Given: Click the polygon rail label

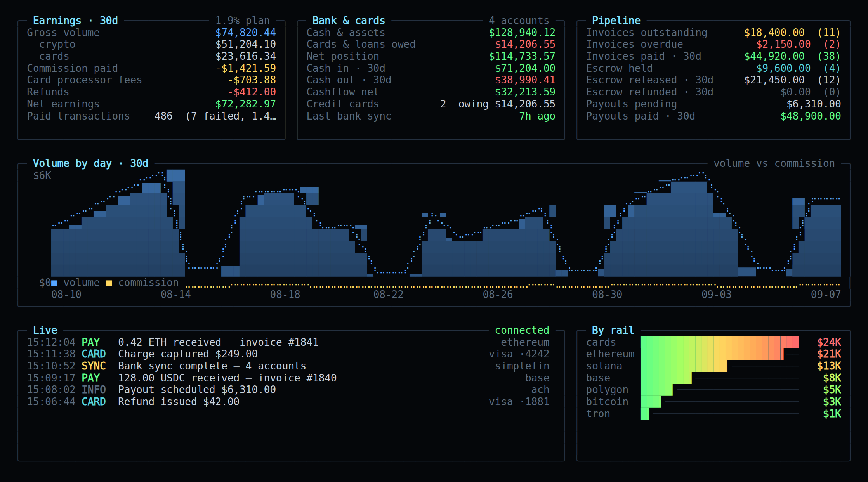Looking at the screenshot, I should click(607, 390).
